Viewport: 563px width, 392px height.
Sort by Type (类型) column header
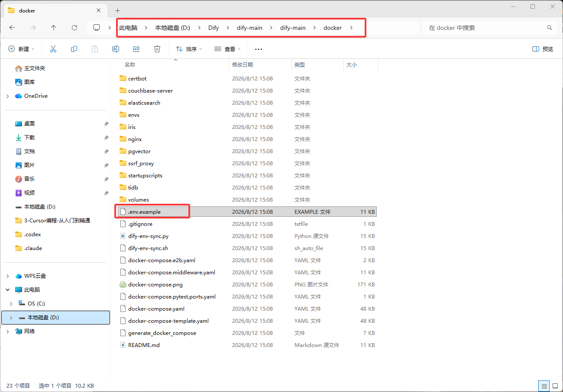point(300,65)
